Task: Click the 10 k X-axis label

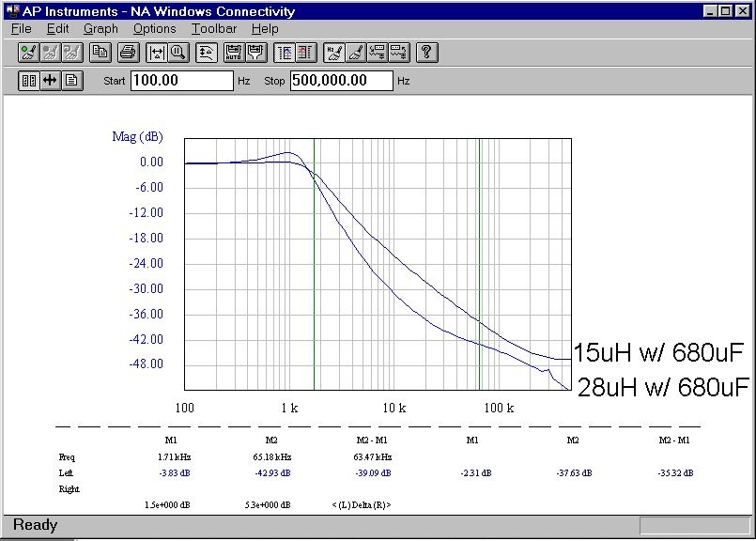Action: click(x=393, y=408)
